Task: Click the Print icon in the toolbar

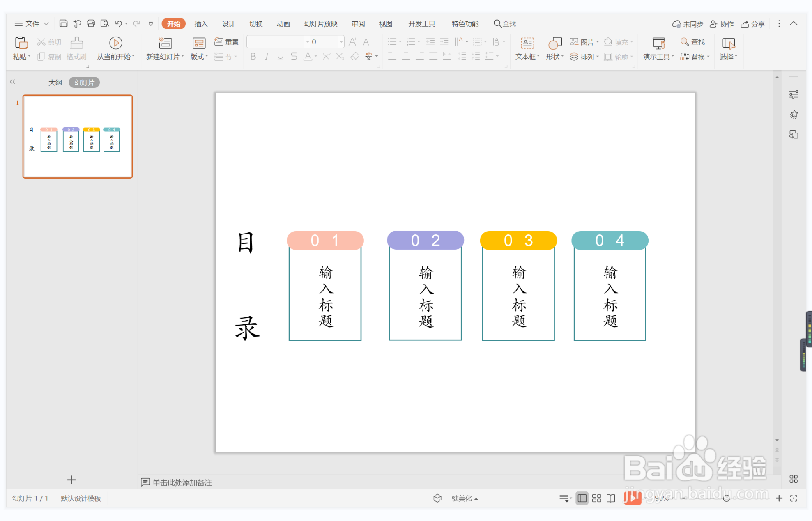Action: coord(91,23)
